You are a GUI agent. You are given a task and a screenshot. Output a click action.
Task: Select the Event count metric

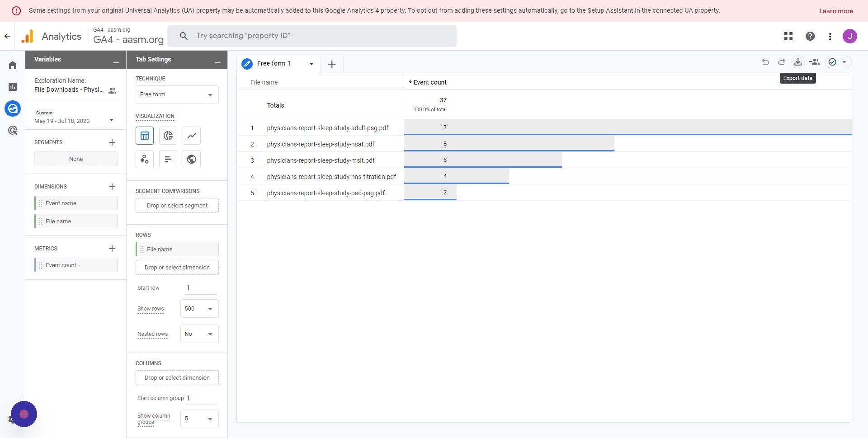pos(76,265)
